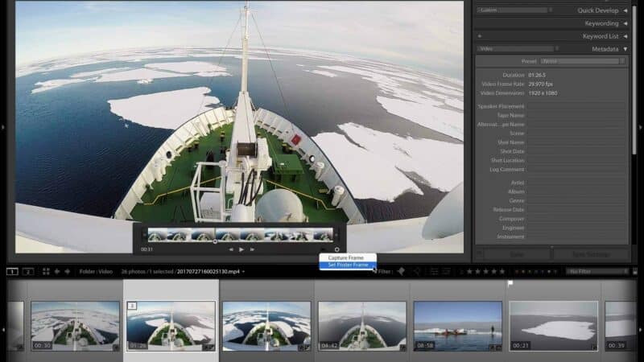Click the frame rate value 29.970 fps
This screenshot has height=362, width=644.
click(540, 84)
